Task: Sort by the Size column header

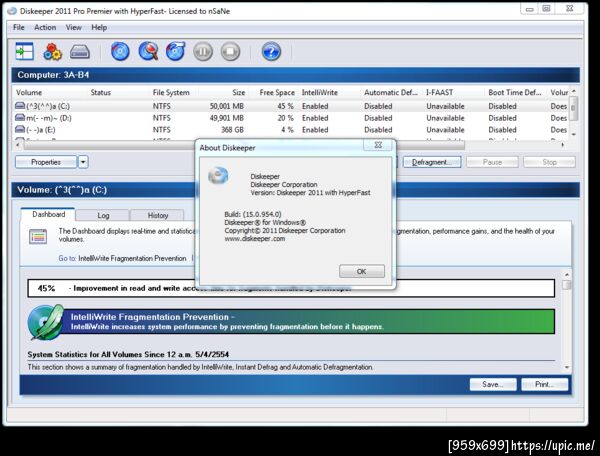Action: coord(238,92)
